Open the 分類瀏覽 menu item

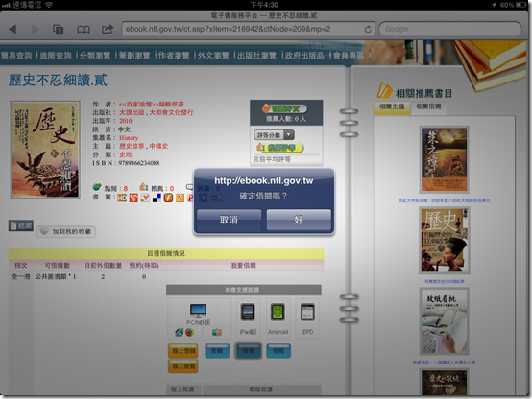[95, 55]
